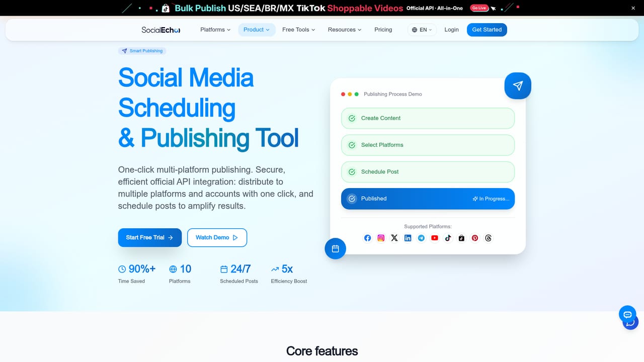Screen dimensions: 644x362
Task: Click the Instagram platform icon
Action: [x=381, y=238]
